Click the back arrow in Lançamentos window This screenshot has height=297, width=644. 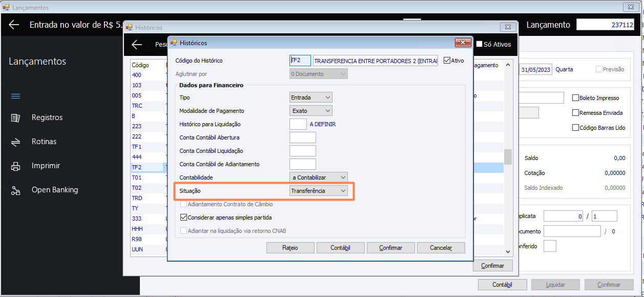tap(14, 25)
